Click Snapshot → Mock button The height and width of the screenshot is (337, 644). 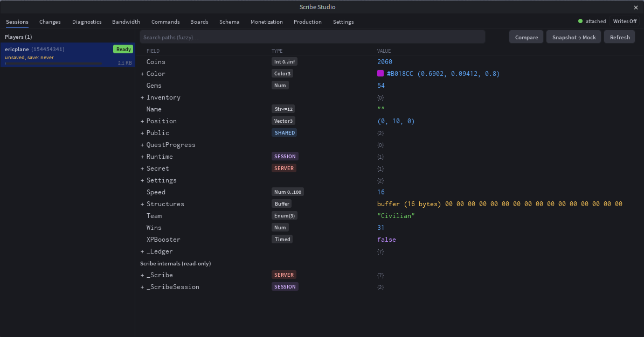(x=574, y=37)
